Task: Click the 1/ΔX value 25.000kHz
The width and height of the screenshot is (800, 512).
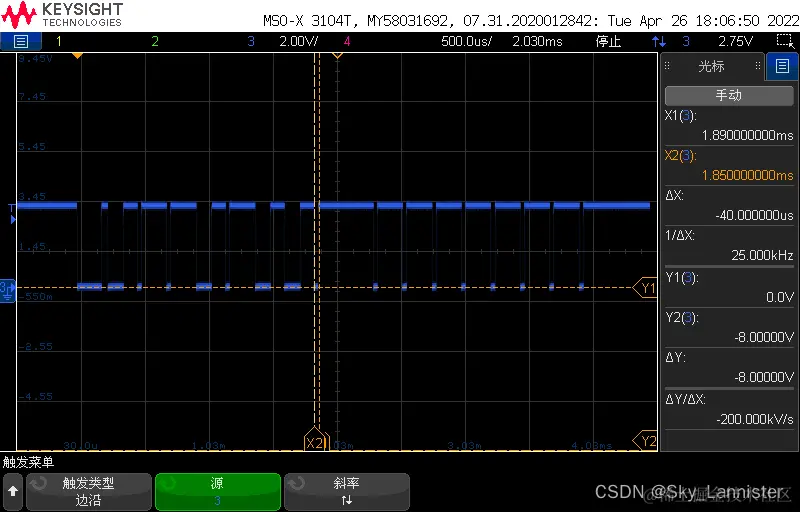Action: pyautogui.click(x=762, y=255)
